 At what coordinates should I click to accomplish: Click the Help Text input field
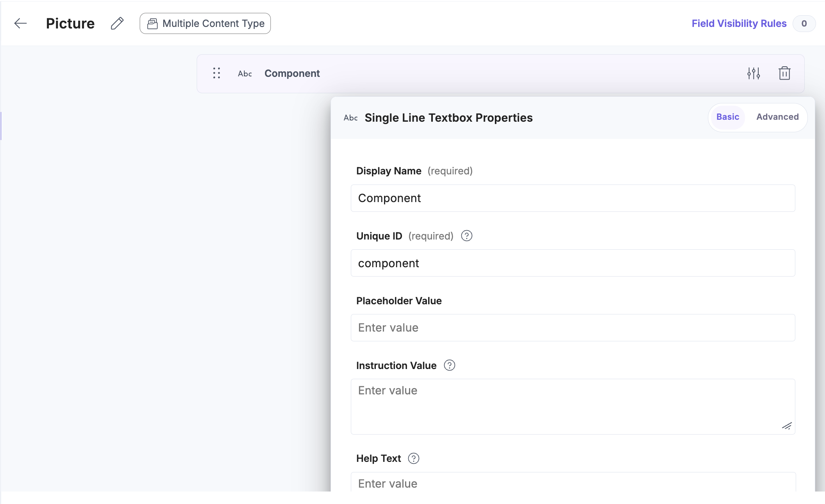573,482
